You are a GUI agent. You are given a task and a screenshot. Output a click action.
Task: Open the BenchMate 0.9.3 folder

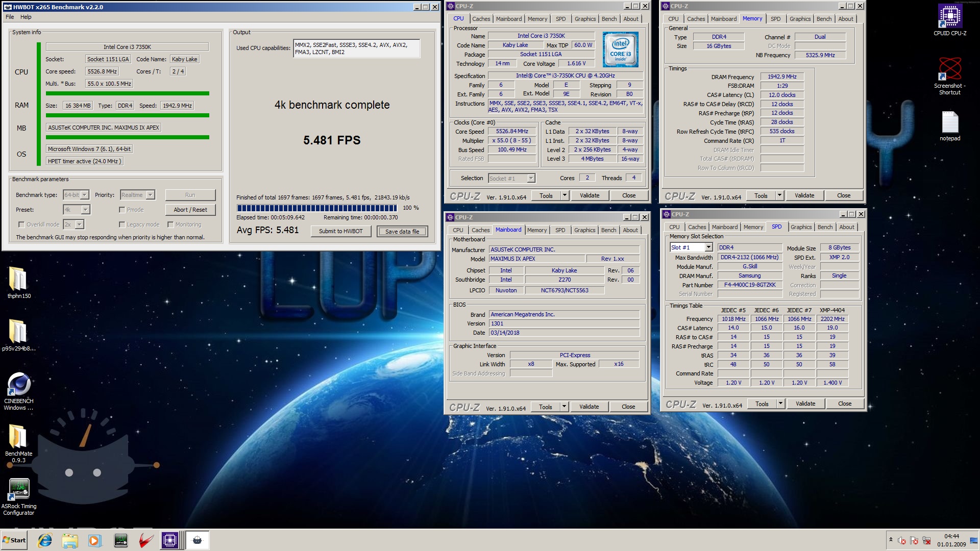19,443
